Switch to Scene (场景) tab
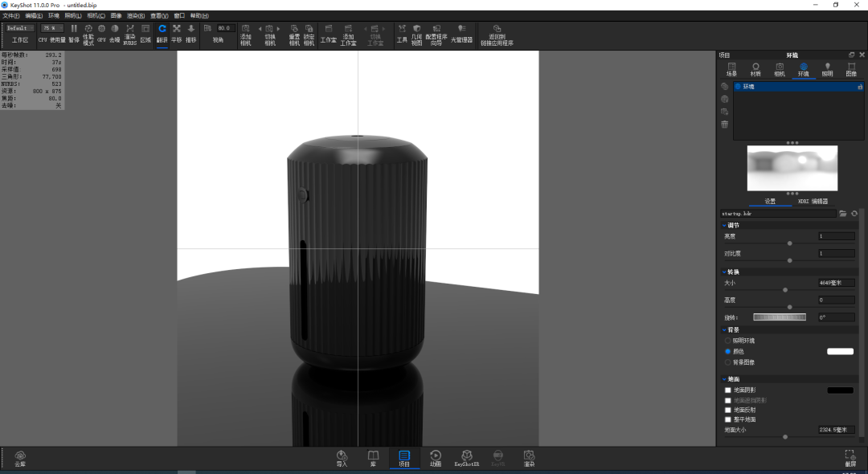Screen dimensions: 868x474 point(732,70)
